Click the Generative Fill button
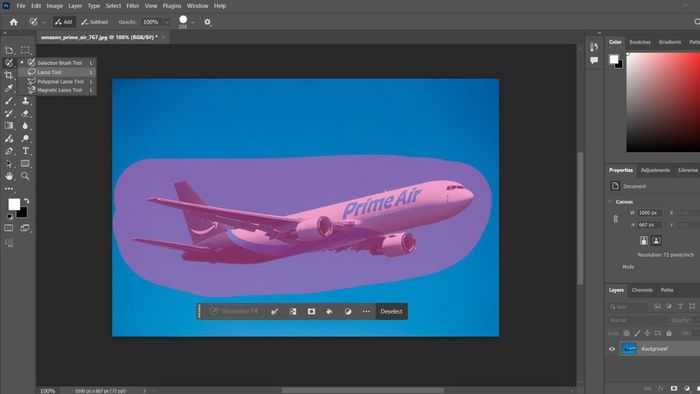This screenshot has width=700, height=394. [234, 311]
